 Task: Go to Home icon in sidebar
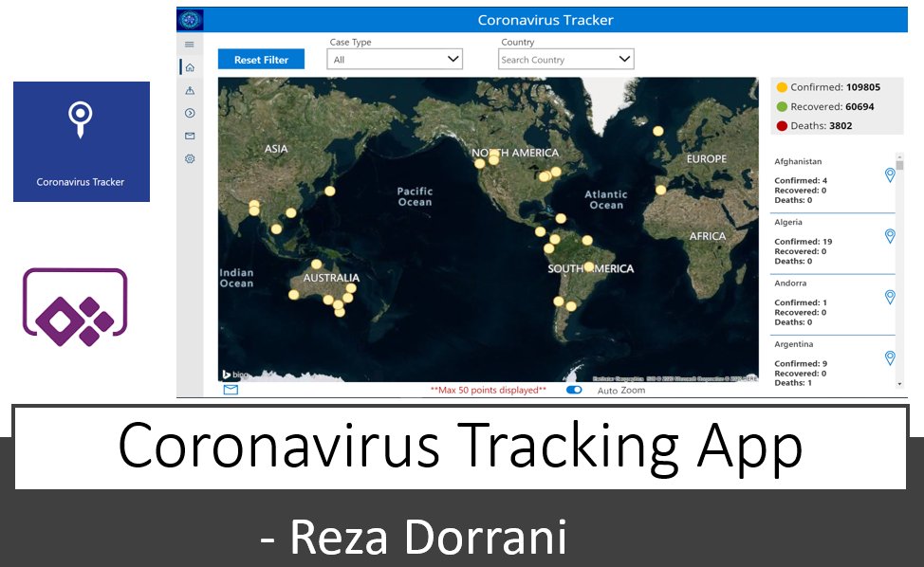click(190, 67)
